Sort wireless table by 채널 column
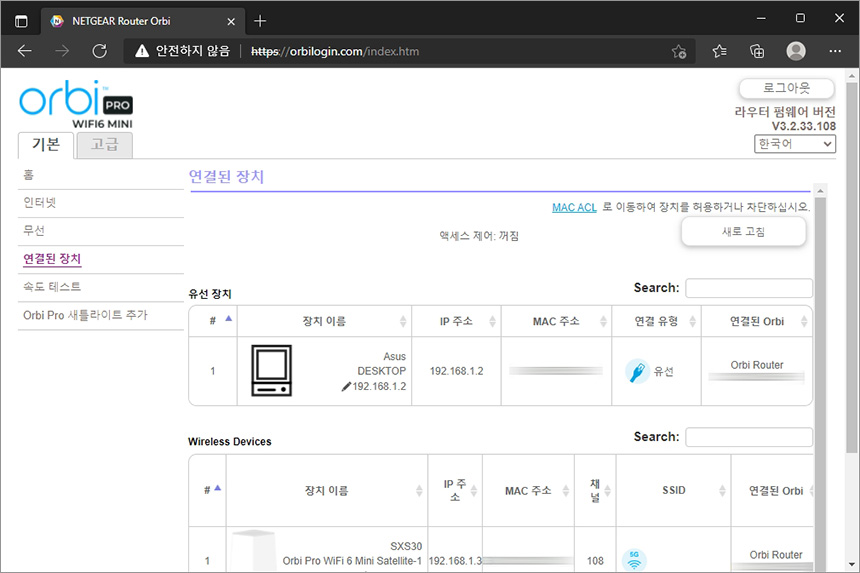 coord(595,491)
